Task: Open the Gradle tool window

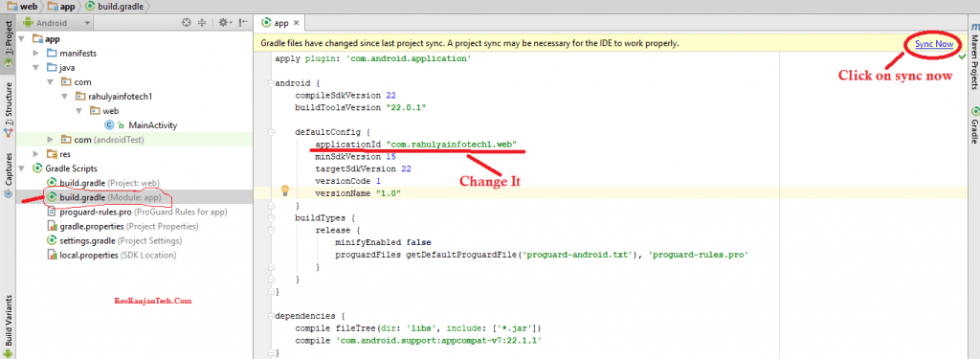Action: coord(973,125)
